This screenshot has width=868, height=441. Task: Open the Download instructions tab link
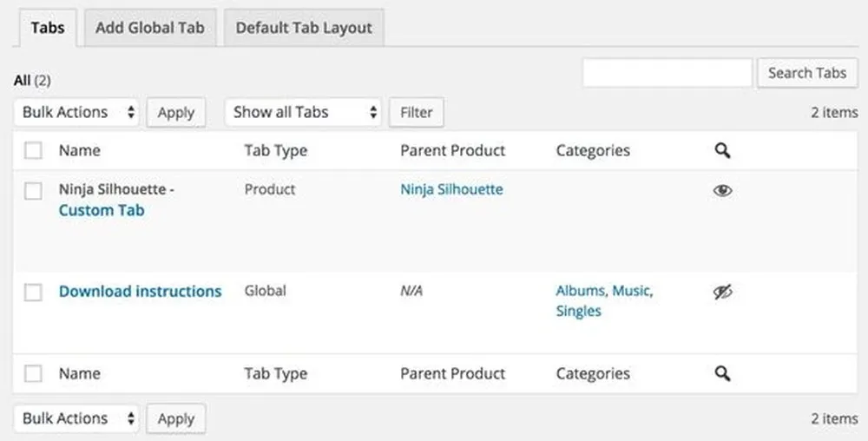point(140,292)
